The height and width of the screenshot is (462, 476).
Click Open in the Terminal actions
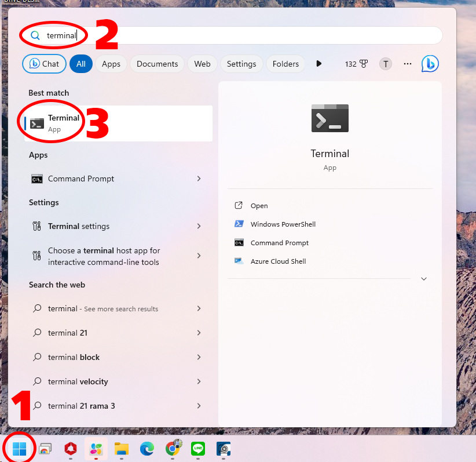259,206
